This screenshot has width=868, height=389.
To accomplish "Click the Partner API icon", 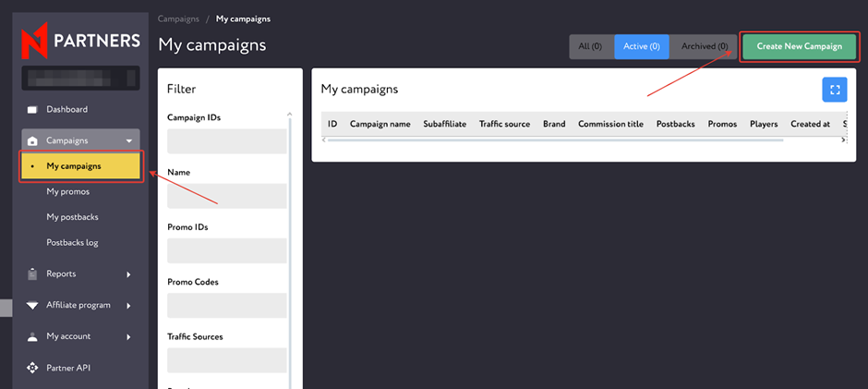I will (32, 369).
